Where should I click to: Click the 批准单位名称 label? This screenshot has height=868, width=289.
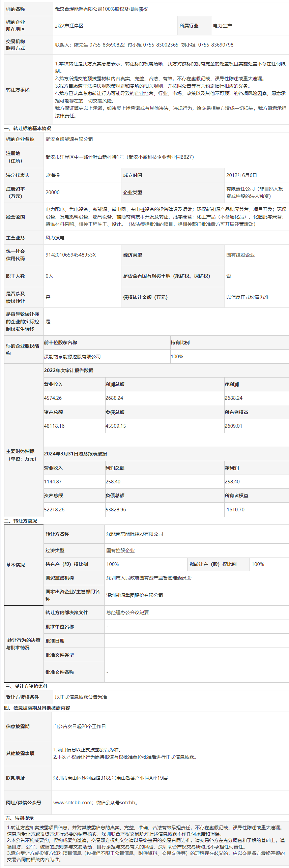coord(60,627)
